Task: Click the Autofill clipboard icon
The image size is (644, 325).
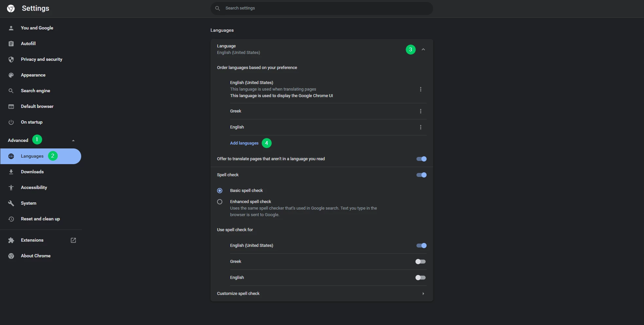Action: 11,44
